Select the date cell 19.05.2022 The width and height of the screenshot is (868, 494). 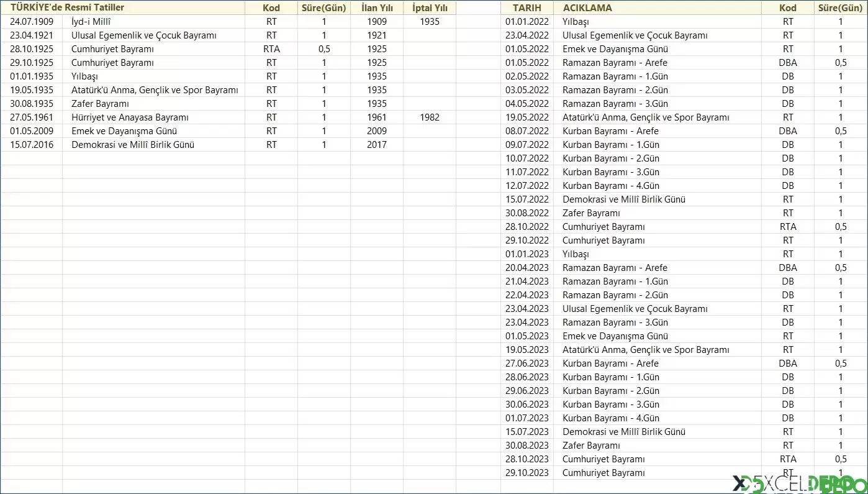click(527, 117)
